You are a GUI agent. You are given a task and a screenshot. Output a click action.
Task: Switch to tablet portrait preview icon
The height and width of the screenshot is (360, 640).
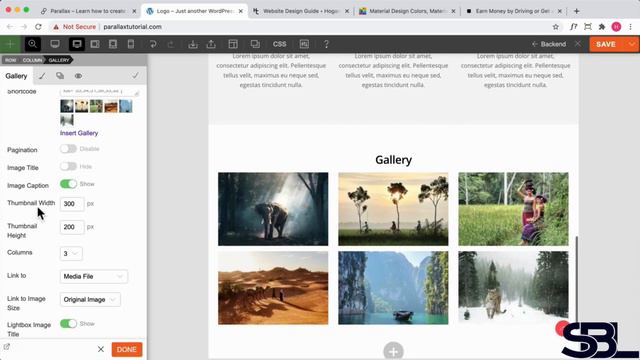point(113,44)
